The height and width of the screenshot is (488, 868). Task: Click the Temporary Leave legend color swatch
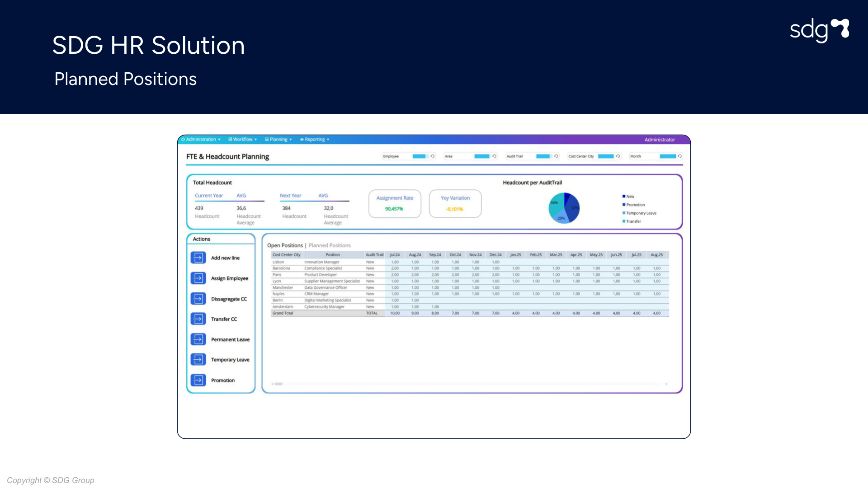click(624, 213)
